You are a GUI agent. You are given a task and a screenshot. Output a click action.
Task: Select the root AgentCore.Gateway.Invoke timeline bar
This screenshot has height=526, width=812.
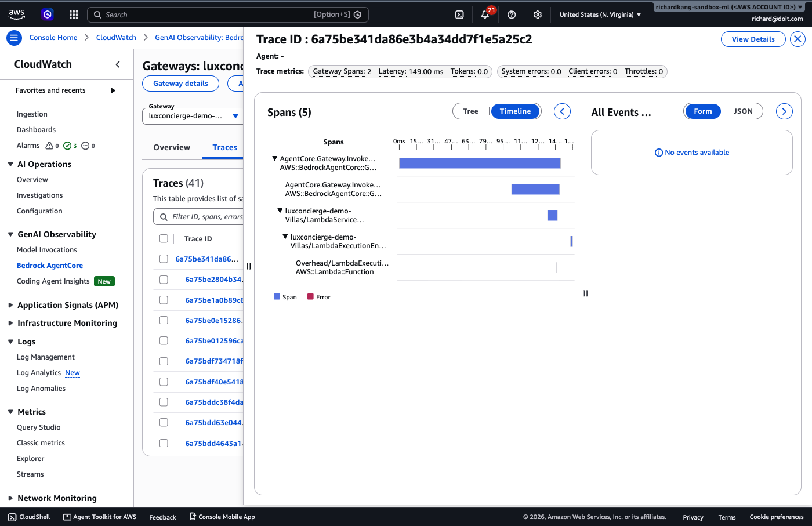pyautogui.click(x=480, y=163)
